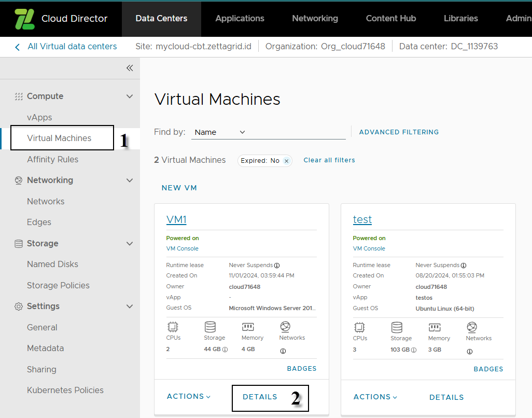Image resolution: width=532 pixels, height=418 pixels.
Task: Click the Storage icon on test card
Action: [x=397, y=327]
